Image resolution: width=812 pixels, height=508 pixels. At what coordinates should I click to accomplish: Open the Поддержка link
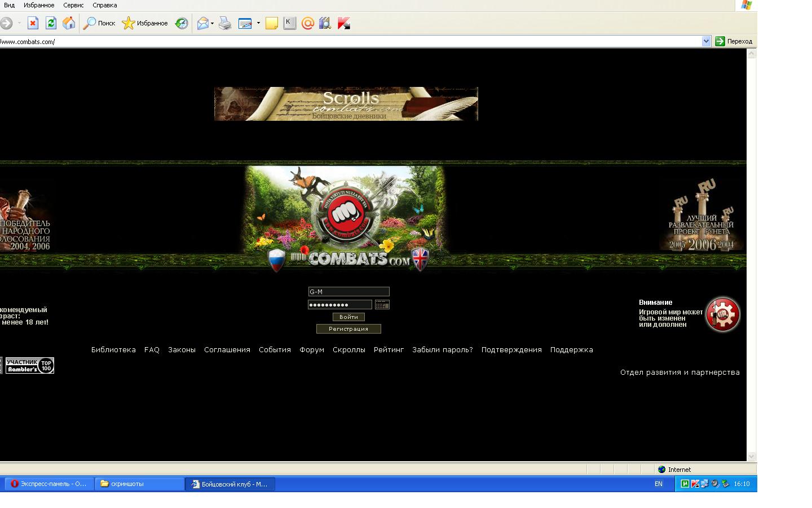point(572,350)
